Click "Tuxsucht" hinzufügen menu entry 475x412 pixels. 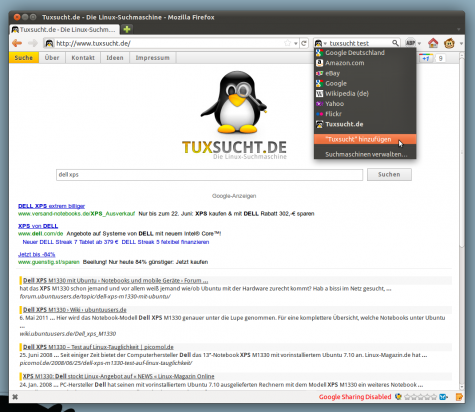(365, 139)
